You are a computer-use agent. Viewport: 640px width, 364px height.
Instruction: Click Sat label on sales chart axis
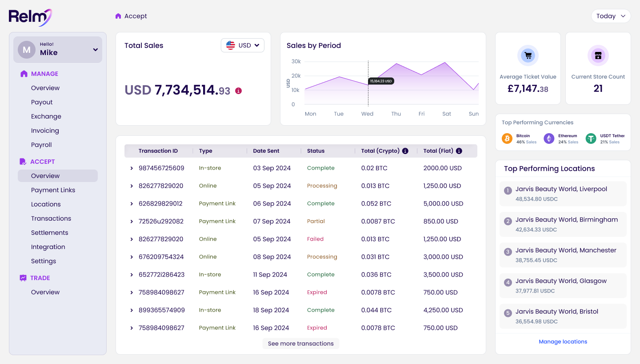pyautogui.click(x=447, y=114)
